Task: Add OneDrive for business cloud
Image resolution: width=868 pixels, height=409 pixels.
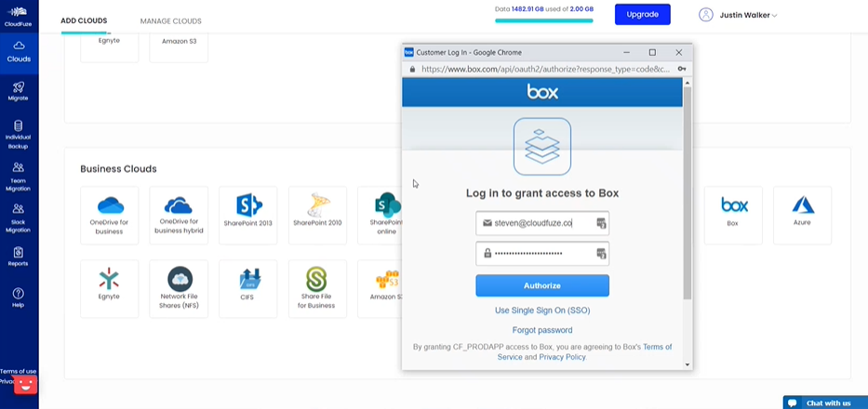Action: (110, 216)
